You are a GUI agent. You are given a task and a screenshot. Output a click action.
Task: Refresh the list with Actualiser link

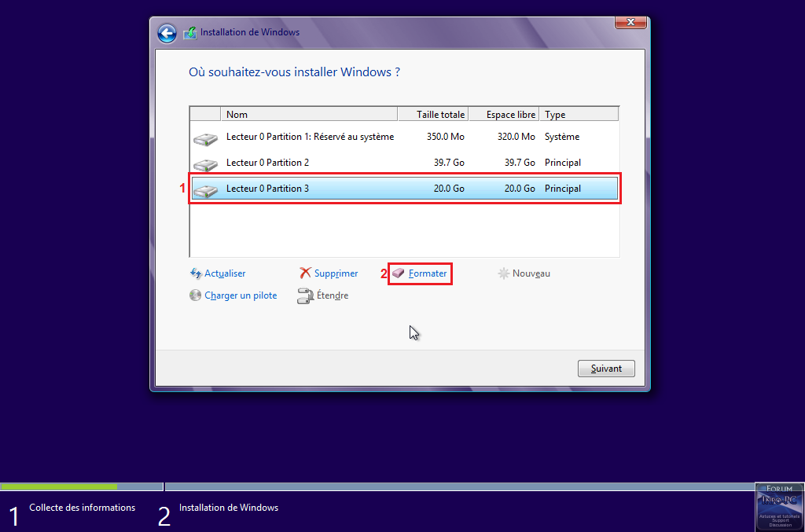225,273
